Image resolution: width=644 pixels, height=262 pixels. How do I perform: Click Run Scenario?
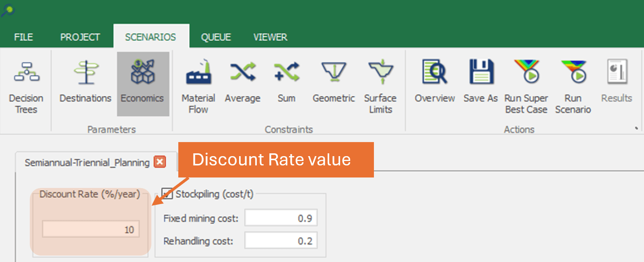tap(573, 86)
